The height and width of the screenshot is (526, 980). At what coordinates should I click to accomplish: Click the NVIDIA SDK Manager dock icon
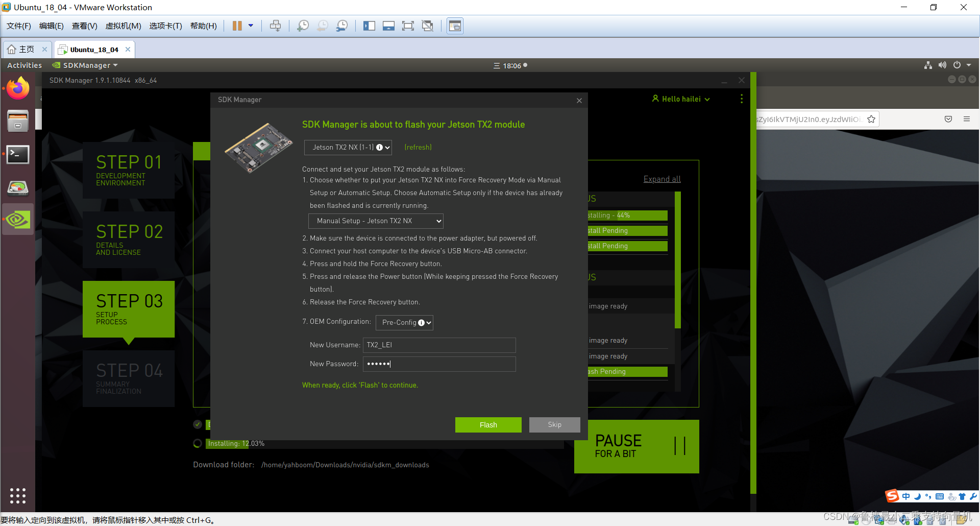18,220
